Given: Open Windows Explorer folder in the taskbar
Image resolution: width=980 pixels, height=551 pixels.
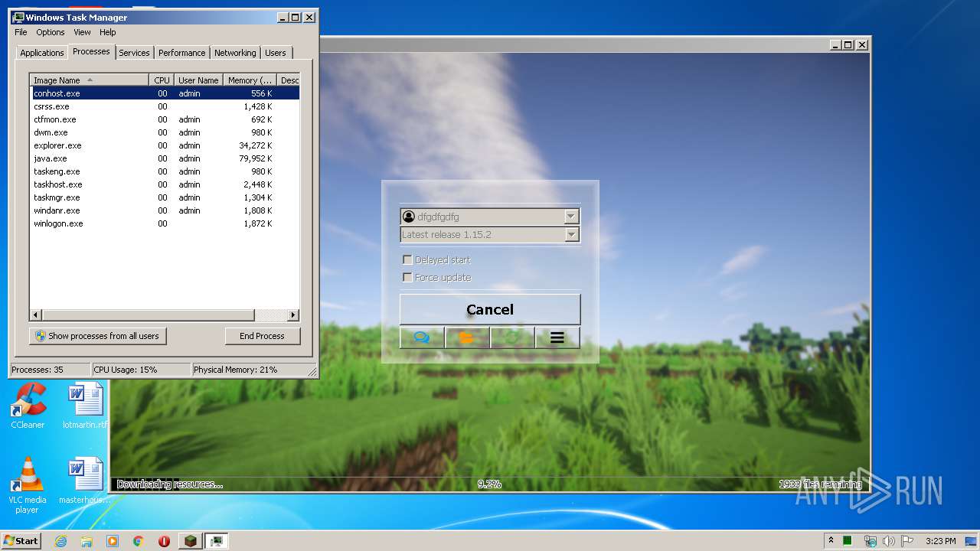Looking at the screenshot, I should (x=87, y=541).
